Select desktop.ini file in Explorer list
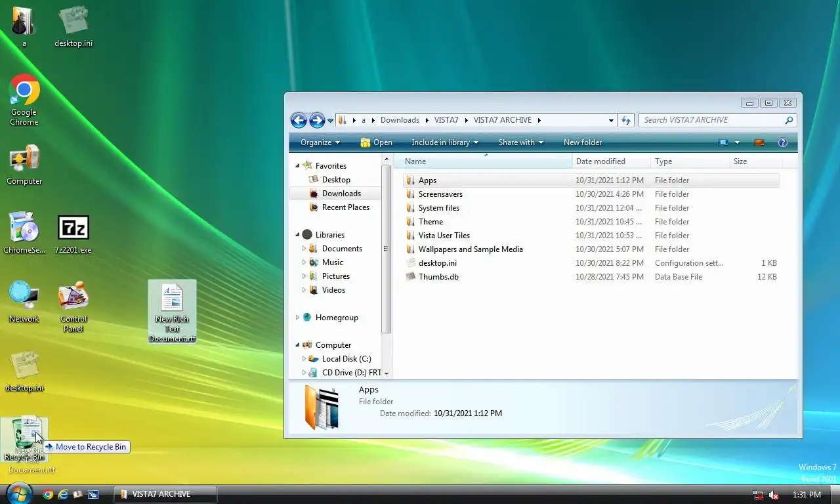Viewport: 840px width, 504px height. tap(591, 263)
